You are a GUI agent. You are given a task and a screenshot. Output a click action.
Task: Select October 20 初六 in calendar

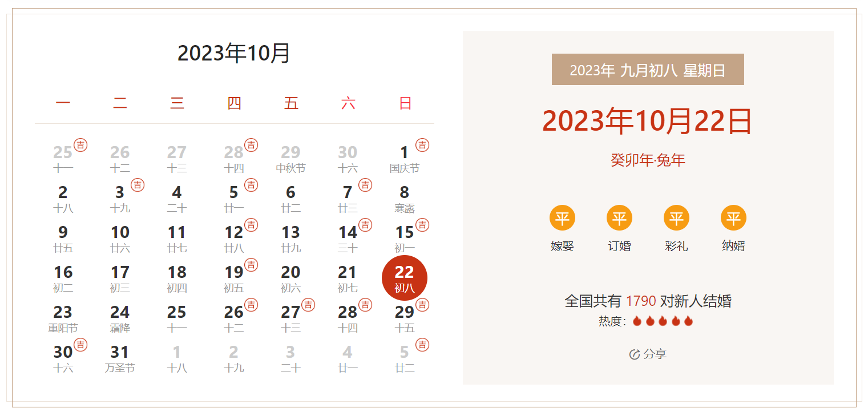290,278
